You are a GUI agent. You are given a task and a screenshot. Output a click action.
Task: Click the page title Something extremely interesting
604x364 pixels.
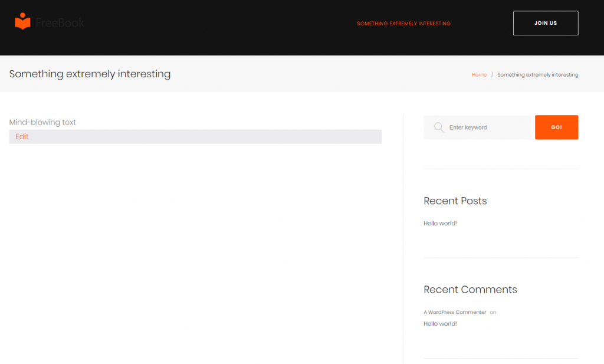90,74
